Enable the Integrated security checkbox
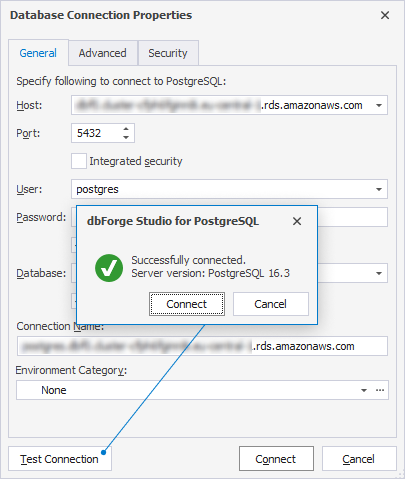405x479 pixels. pyautogui.click(x=79, y=161)
